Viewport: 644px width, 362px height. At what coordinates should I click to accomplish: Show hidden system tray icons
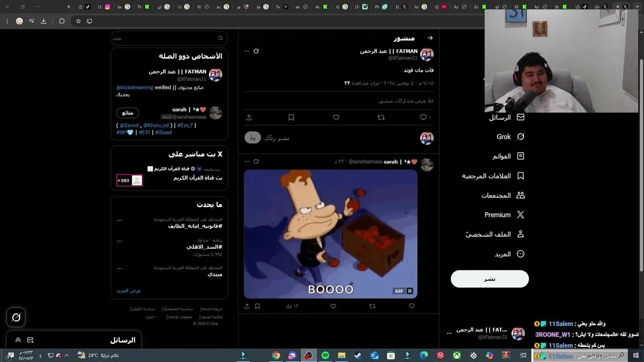click(66, 355)
